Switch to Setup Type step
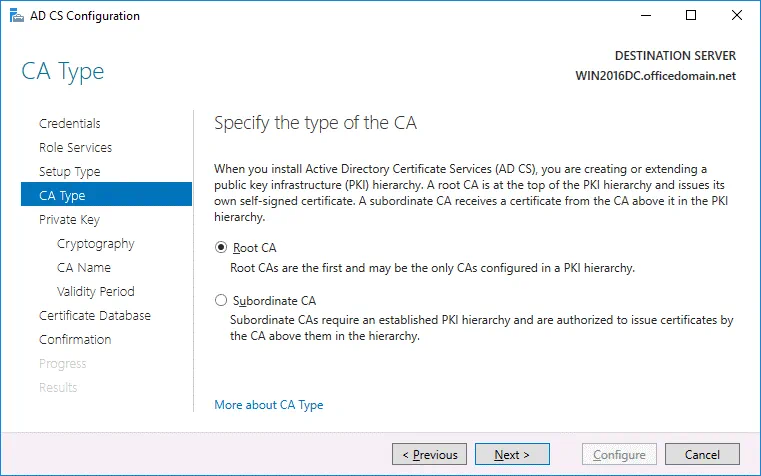Viewport: 761px width, 476px height. click(x=69, y=172)
